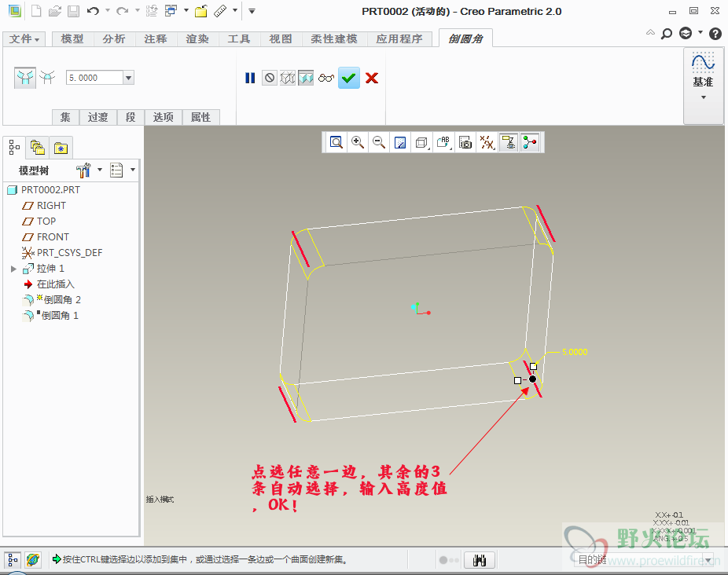
Task: Pause the round feature tool
Action: (250, 78)
